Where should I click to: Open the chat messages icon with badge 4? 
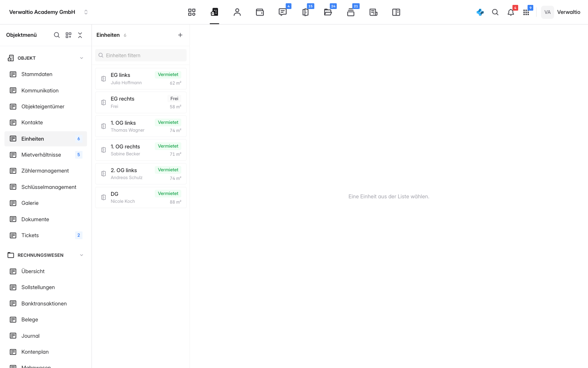coord(283,12)
